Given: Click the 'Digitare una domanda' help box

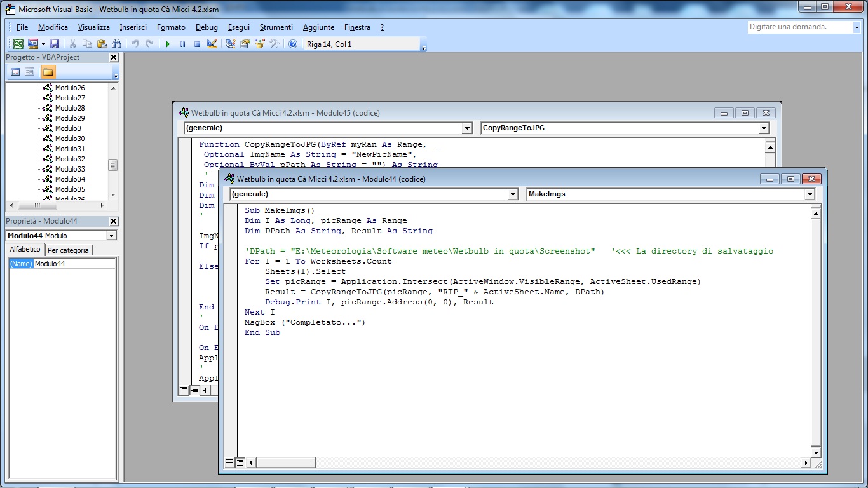Looking at the screenshot, I should click(799, 27).
